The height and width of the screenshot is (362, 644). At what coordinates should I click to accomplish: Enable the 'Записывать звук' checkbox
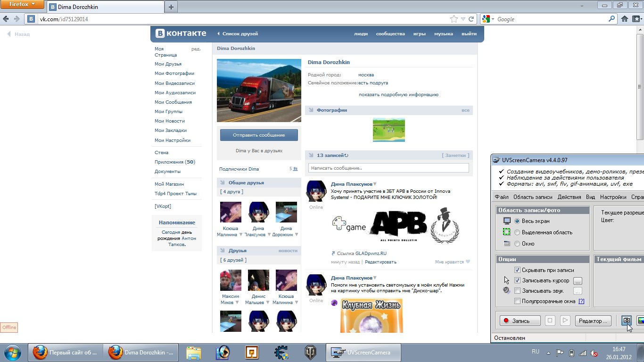(517, 291)
